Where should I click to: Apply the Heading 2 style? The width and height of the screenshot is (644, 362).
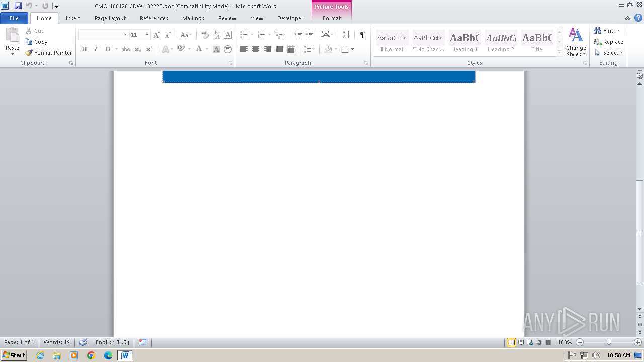click(501, 42)
